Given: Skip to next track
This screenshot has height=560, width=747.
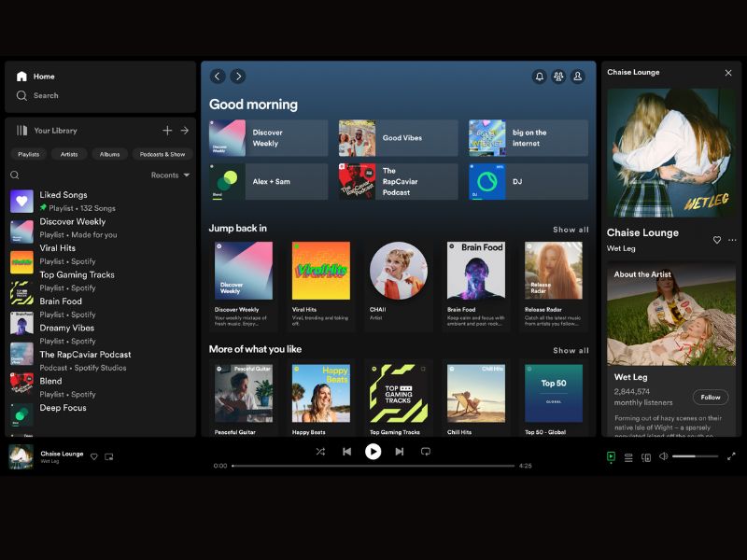Looking at the screenshot, I should (400, 452).
